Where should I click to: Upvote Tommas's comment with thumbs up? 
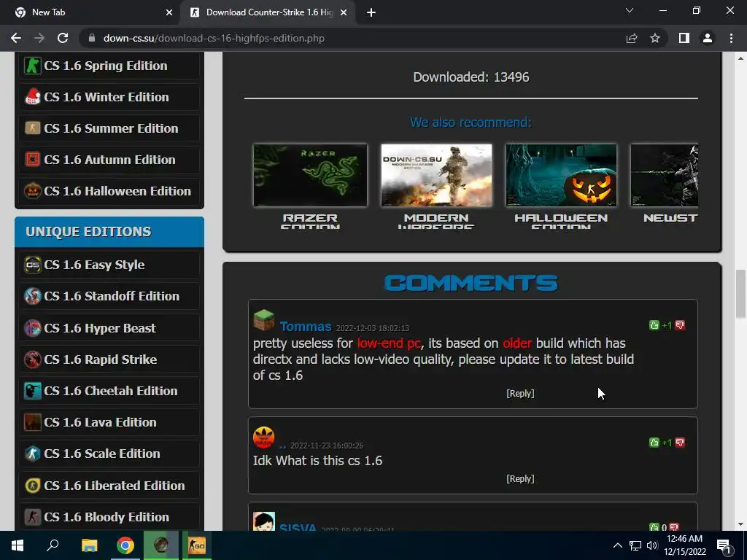click(x=654, y=325)
